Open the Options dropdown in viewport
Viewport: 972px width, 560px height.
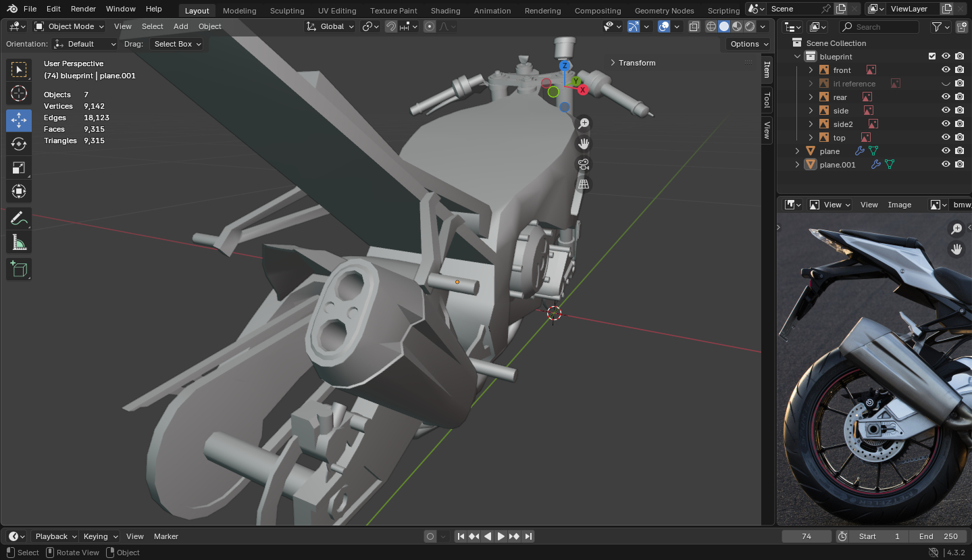[x=749, y=44]
